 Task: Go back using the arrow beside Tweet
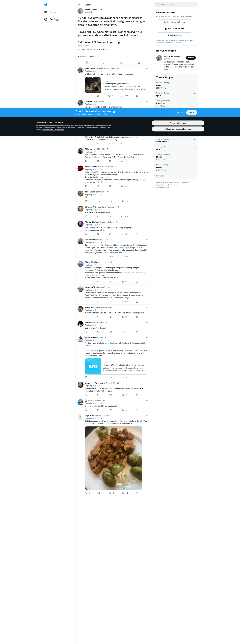[x=79, y=5]
